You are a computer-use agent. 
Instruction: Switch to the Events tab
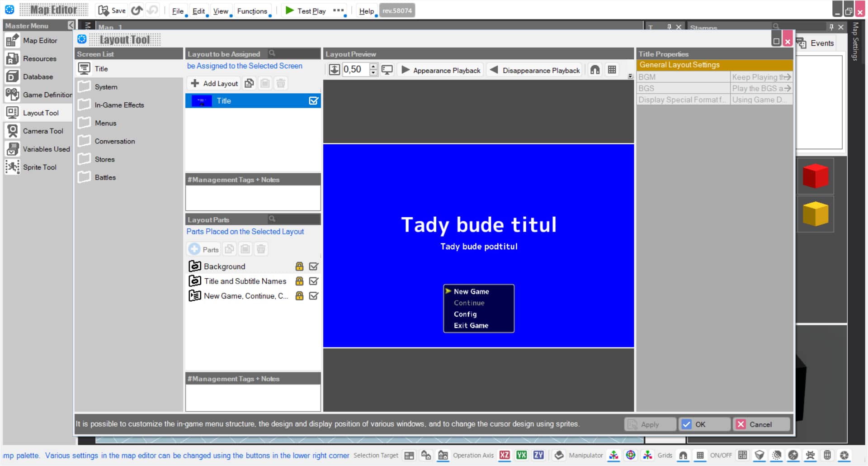coord(816,43)
